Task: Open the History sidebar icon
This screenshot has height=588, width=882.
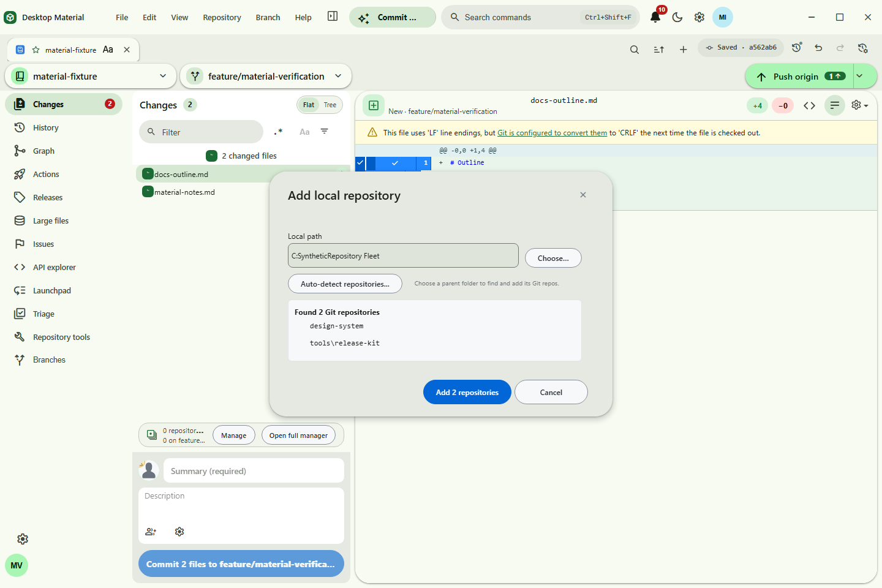Action: 20,127
